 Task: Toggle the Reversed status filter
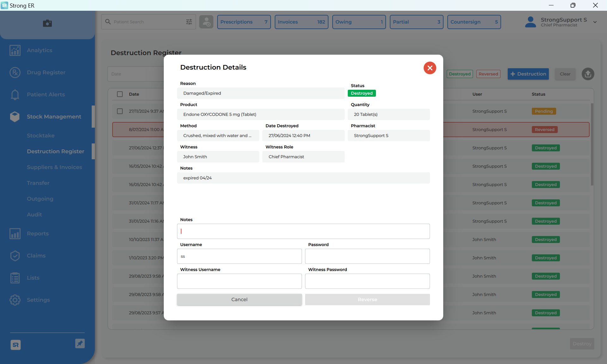point(488,74)
